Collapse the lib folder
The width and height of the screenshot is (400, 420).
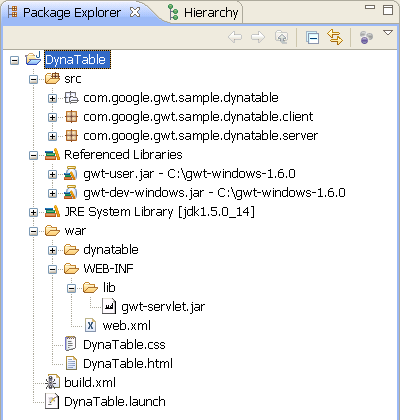(71, 288)
